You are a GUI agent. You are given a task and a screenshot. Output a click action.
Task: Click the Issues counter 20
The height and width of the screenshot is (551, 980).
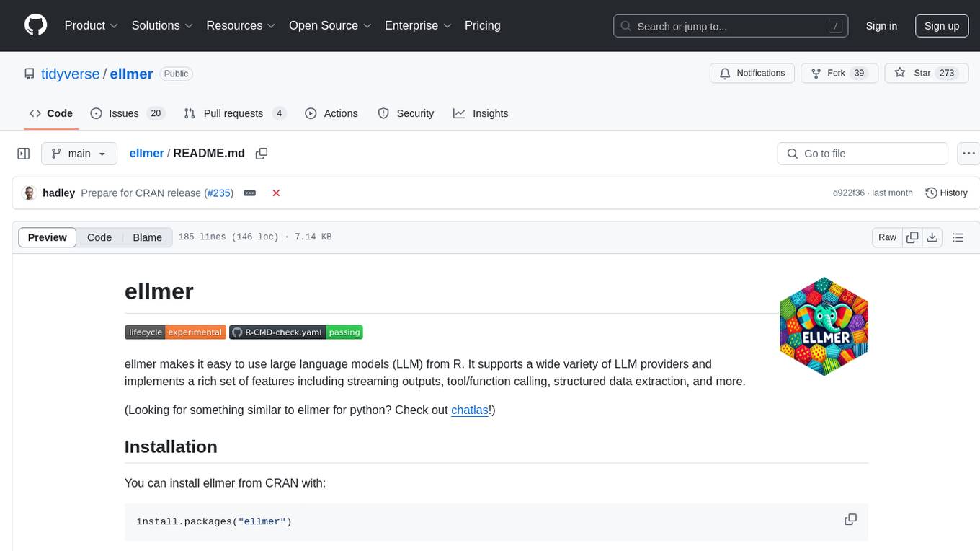coord(156,113)
